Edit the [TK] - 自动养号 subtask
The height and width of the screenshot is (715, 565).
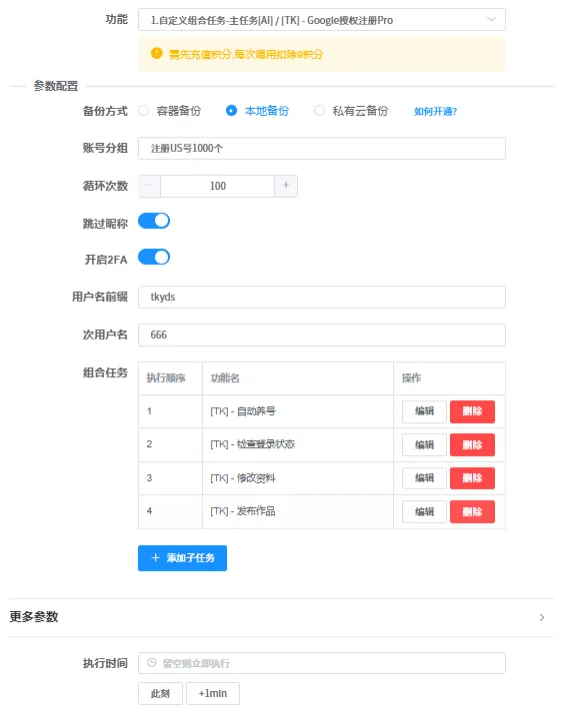(x=424, y=411)
